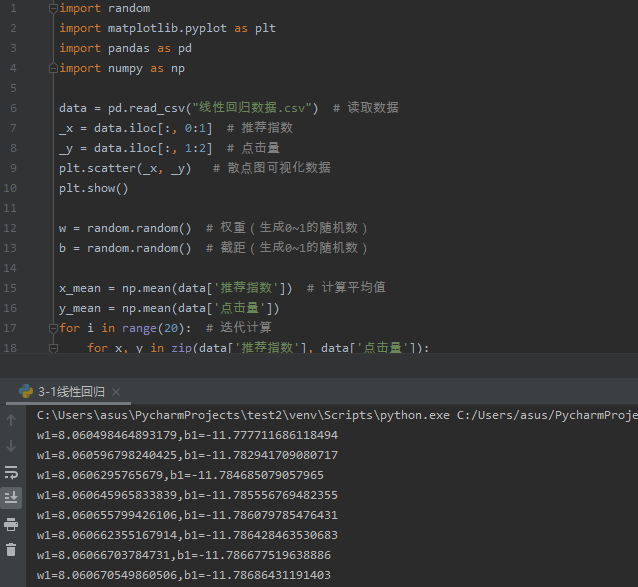
Task: Click line number 12 in the gutter
Action: pyautogui.click(x=10, y=228)
